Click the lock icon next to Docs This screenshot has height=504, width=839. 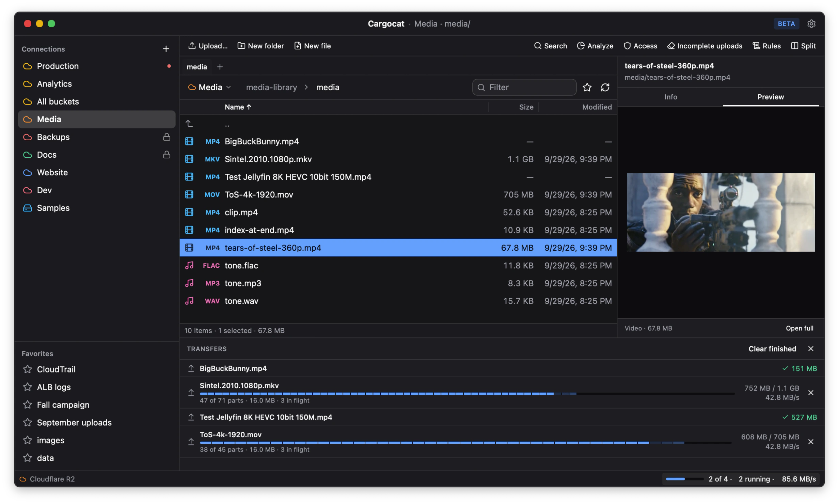[x=167, y=155]
